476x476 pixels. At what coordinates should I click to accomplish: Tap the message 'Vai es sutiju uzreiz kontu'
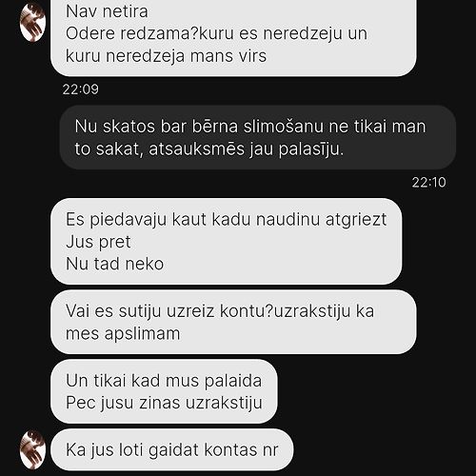coord(233,322)
